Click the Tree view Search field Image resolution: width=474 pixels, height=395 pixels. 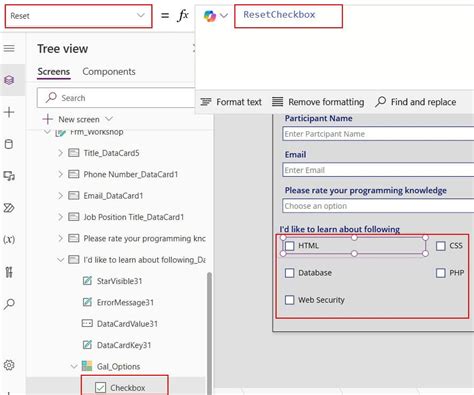[x=116, y=98]
